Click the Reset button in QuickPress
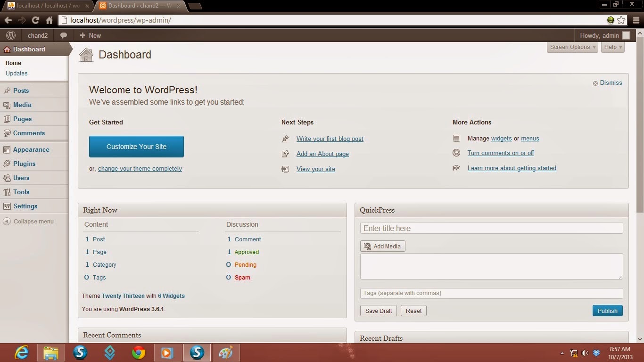Image resolution: width=644 pixels, height=362 pixels. pyautogui.click(x=413, y=311)
